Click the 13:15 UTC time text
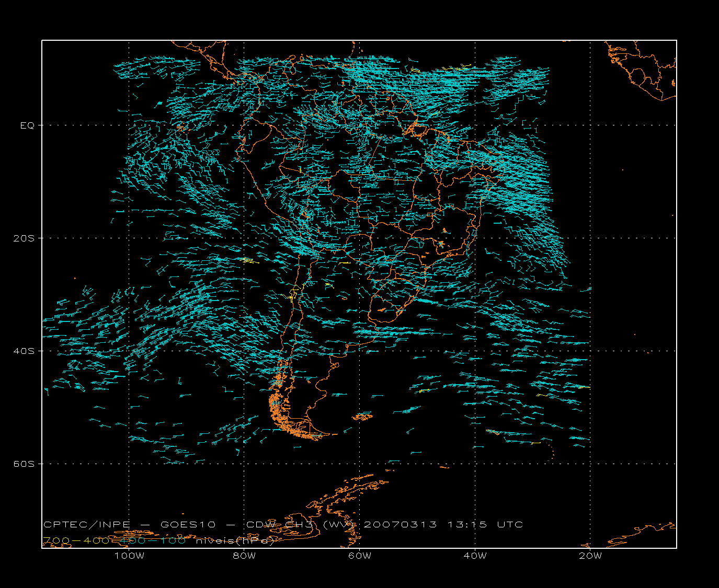 point(485,524)
